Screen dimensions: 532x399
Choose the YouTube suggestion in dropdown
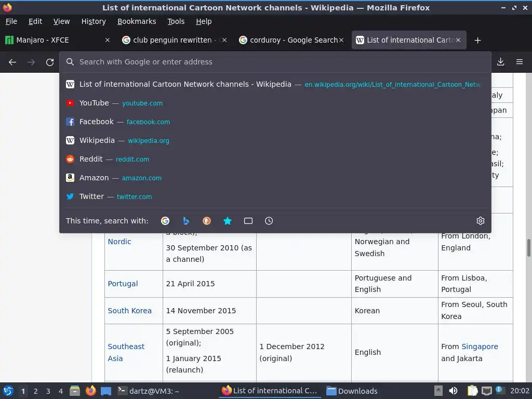coord(275,103)
